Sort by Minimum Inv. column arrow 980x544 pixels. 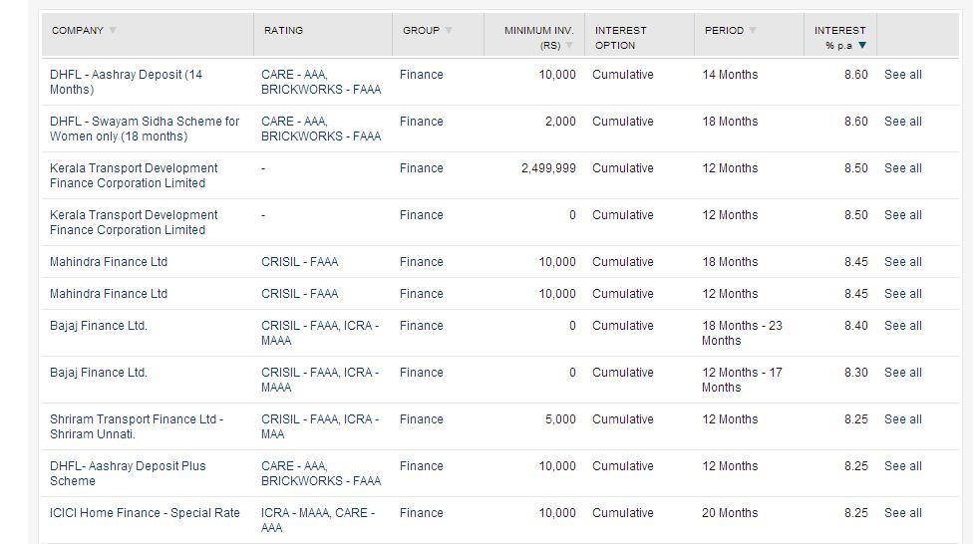(x=569, y=45)
